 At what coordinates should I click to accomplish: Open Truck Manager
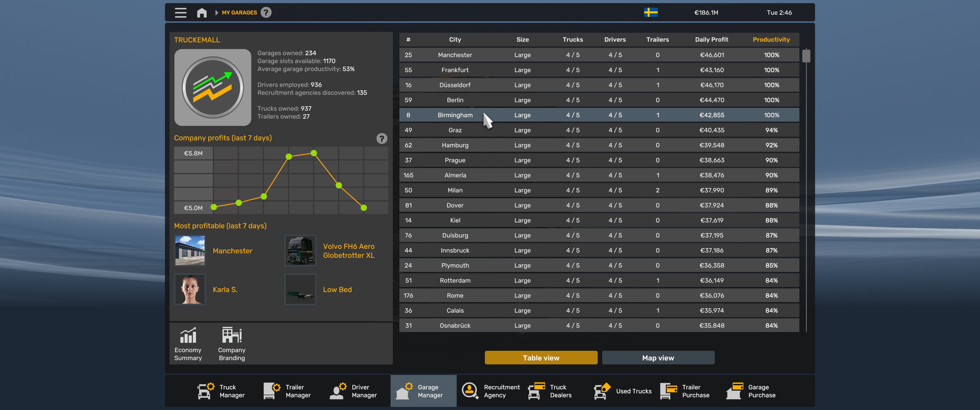[221, 391]
